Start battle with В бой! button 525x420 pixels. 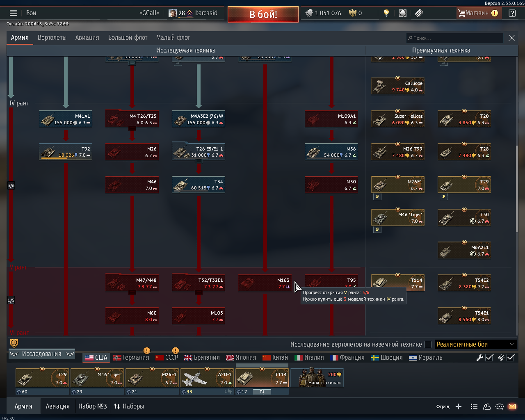tap(263, 14)
